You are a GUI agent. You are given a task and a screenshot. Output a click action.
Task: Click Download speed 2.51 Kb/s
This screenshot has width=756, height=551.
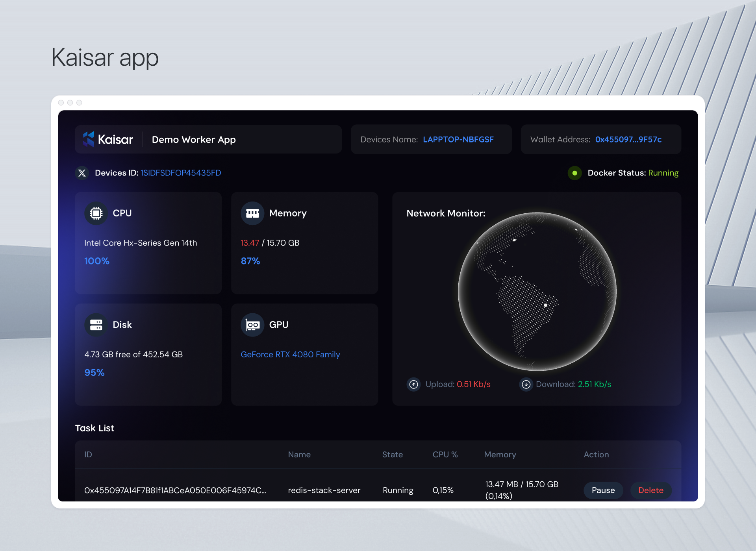(x=595, y=384)
